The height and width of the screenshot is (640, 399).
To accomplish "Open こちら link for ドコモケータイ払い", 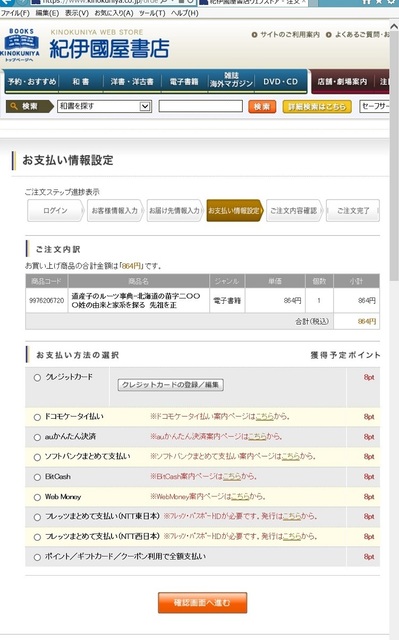I will [x=265, y=417].
